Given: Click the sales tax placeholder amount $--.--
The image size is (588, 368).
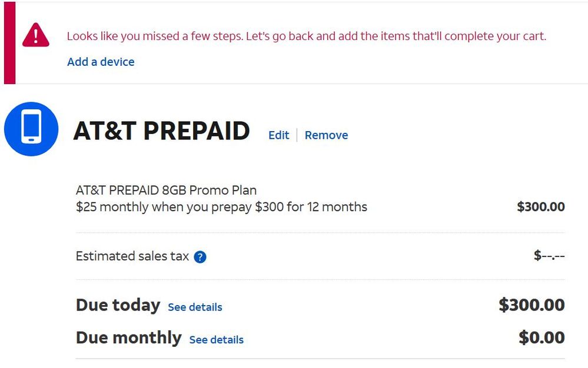Looking at the screenshot, I should (x=549, y=256).
